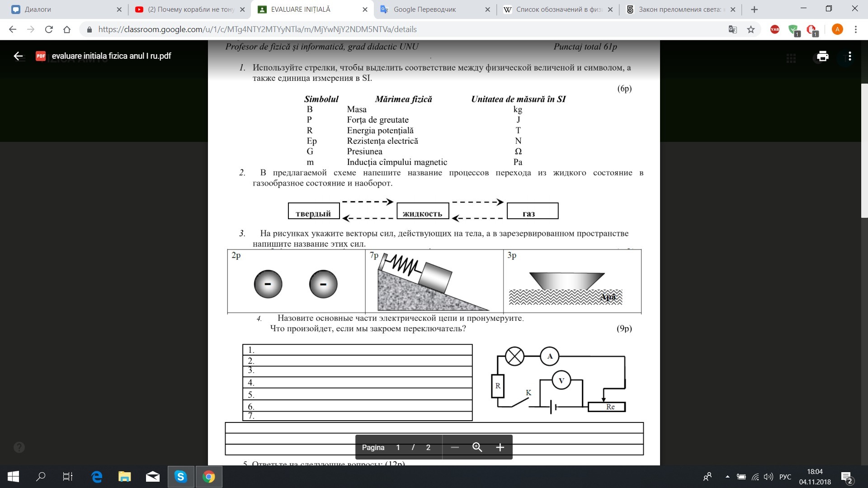Click the print icon in PDF viewer
The width and height of the screenshot is (868, 488).
coord(822,56)
